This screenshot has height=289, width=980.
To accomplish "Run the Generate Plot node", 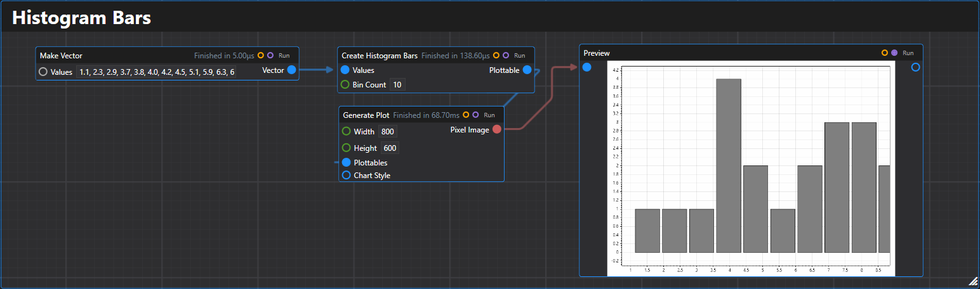I will pyautogui.click(x=489, y=115).
